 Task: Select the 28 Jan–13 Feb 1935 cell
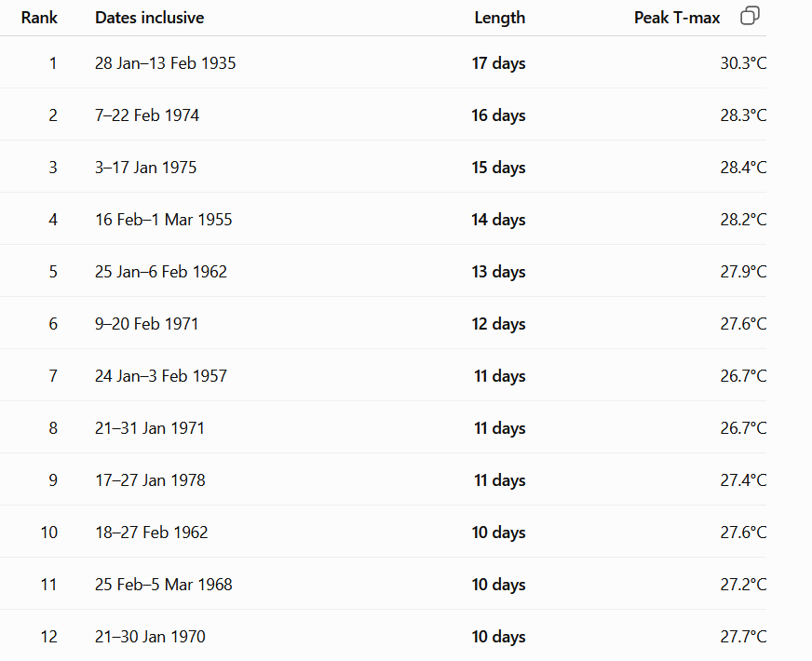tap(165, 63)
